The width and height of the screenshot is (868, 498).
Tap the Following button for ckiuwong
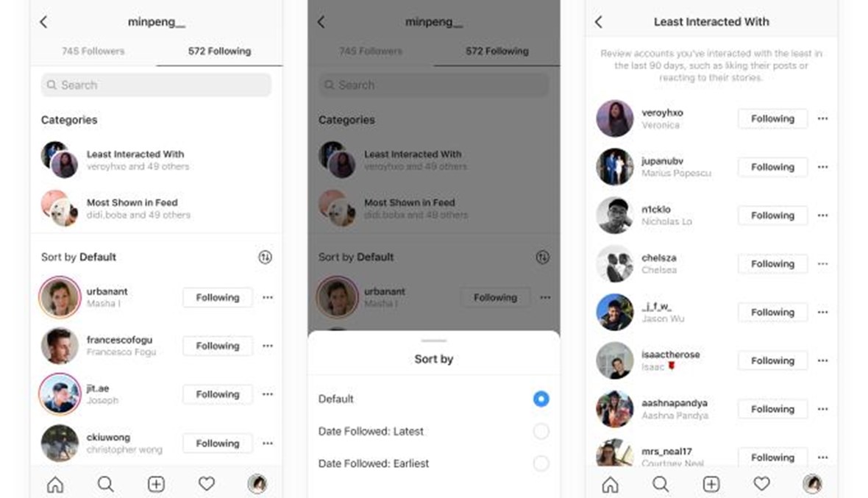(x=218, y=444)
